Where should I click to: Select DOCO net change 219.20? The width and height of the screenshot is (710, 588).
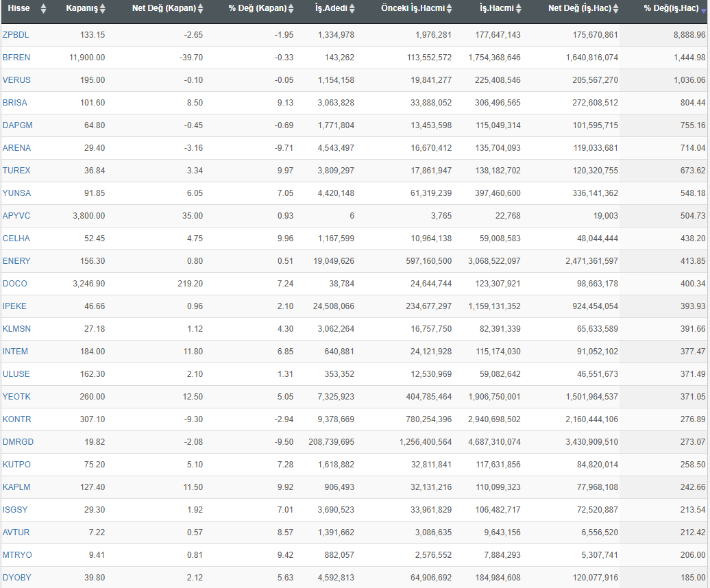[191, 284]
